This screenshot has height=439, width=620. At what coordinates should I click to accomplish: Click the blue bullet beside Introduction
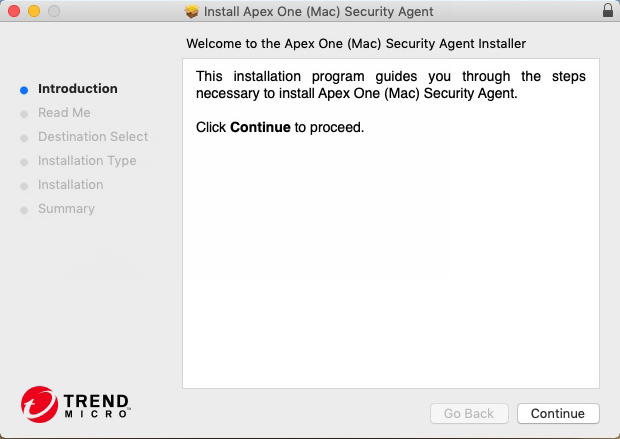pyautogui.click(x=24, y=90)
